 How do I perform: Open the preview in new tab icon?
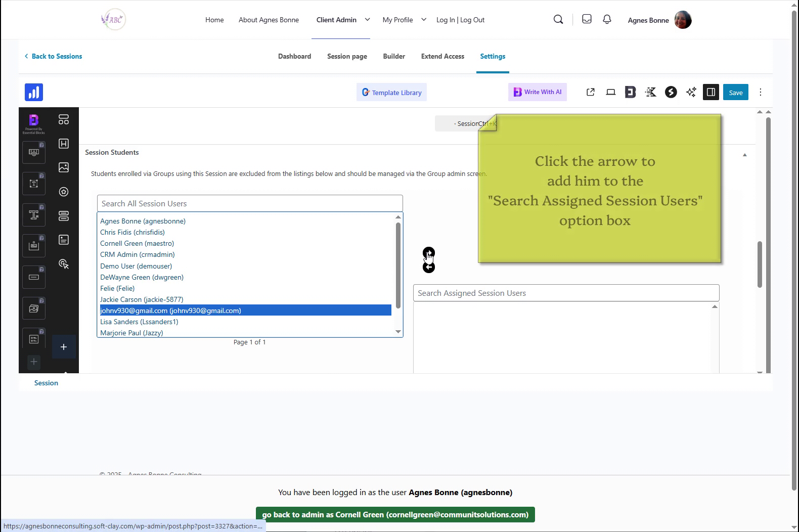tap(590, 92)
